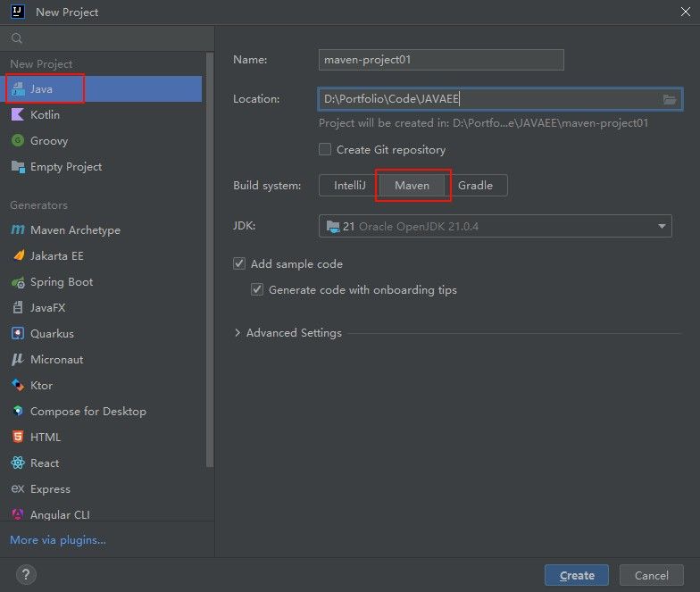Screen dimensions: 700x592
Task: Click the Angular CLI generator icon
Action: pyautogui.click(x=18, y=514)
